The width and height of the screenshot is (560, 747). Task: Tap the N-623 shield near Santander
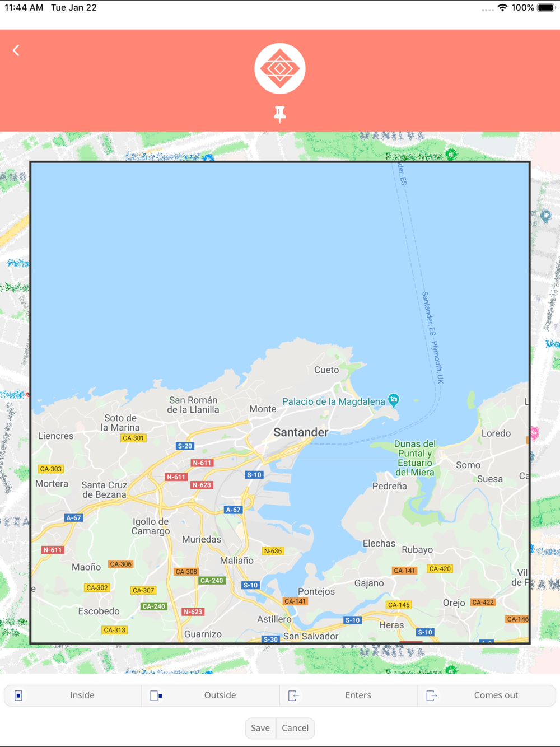point(202,485)
